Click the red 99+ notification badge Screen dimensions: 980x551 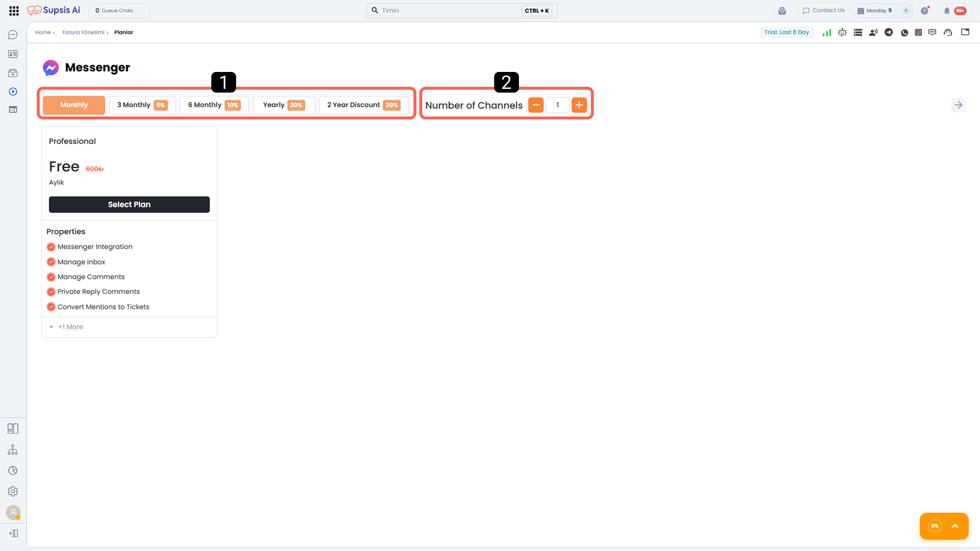(961, 11)
